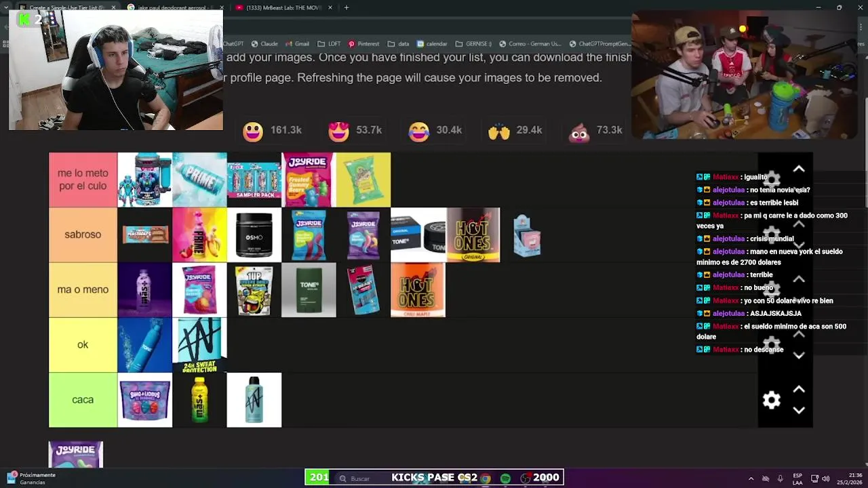
Task: Open the Pinterest bookmark
Action: [x=363, y=43]
